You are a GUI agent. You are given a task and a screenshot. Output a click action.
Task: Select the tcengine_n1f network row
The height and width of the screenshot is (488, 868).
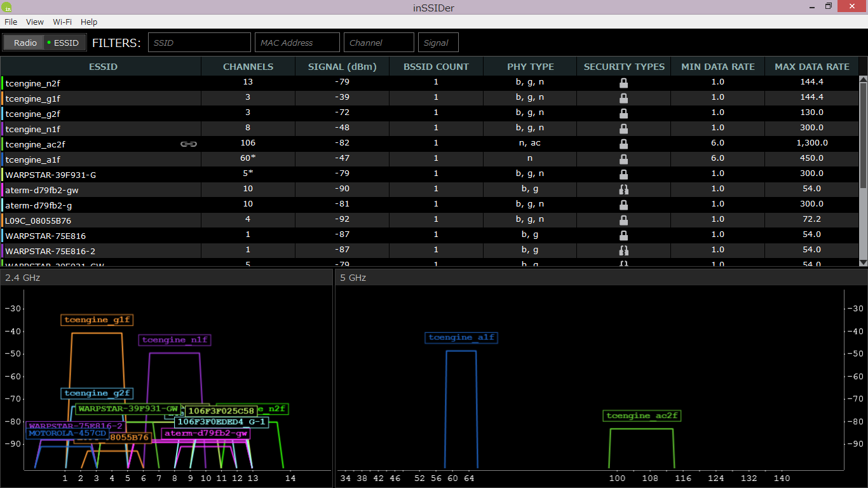pyautogui.click(x=430, y=128)
